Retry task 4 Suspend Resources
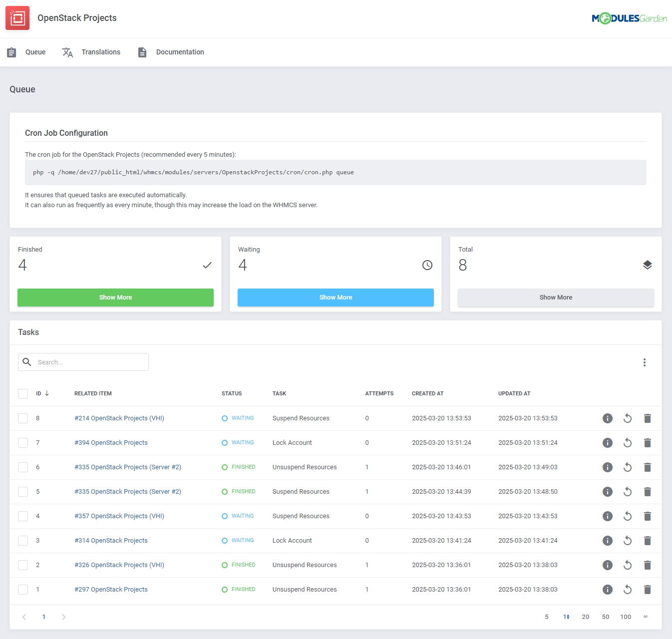Image resolution: width=672 pixels, height=639 pixels. tap(628, 516)
